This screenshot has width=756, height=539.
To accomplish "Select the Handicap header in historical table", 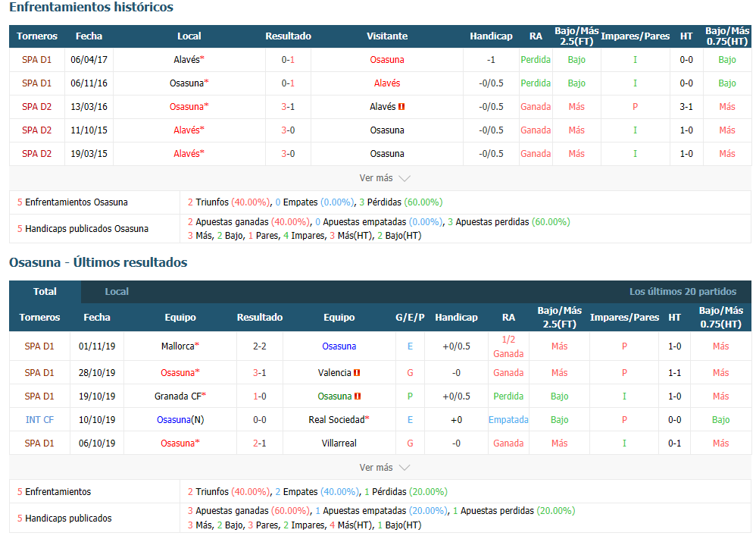I will pos(491,36).
